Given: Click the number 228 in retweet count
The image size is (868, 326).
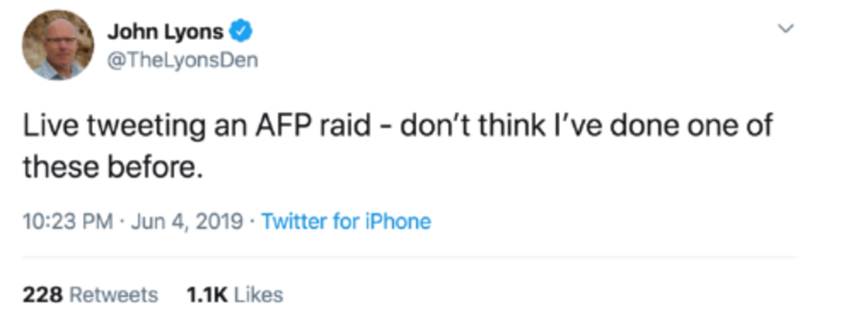Looking at the screenshot, I should [x=43, y=295].
